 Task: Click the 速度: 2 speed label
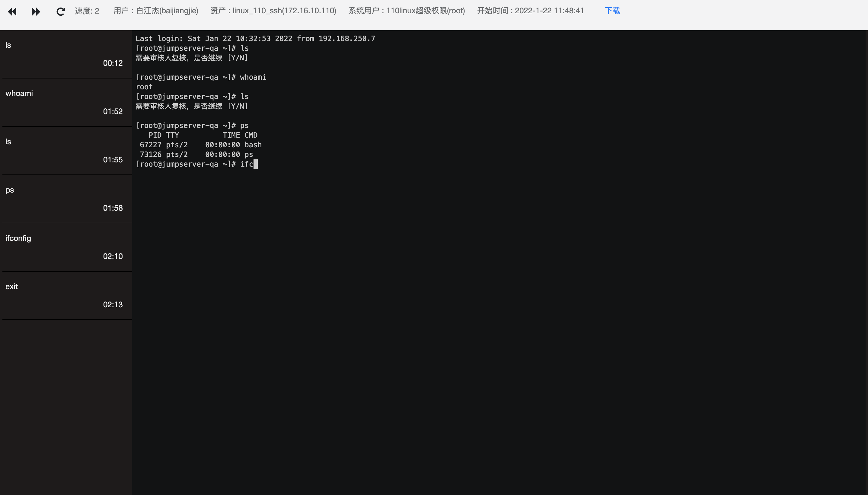87,11
